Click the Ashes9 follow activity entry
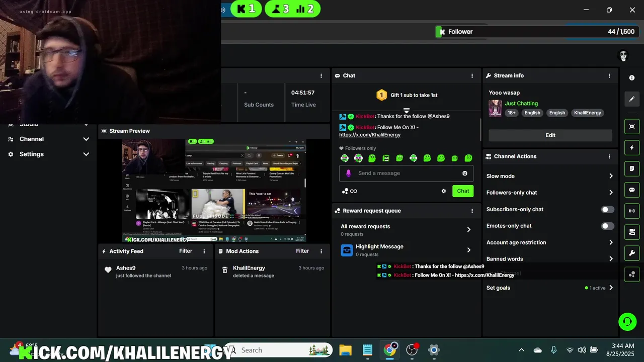The width and height of the screenshot is (644, 362). pyautogui.click(x=156, y=271)
